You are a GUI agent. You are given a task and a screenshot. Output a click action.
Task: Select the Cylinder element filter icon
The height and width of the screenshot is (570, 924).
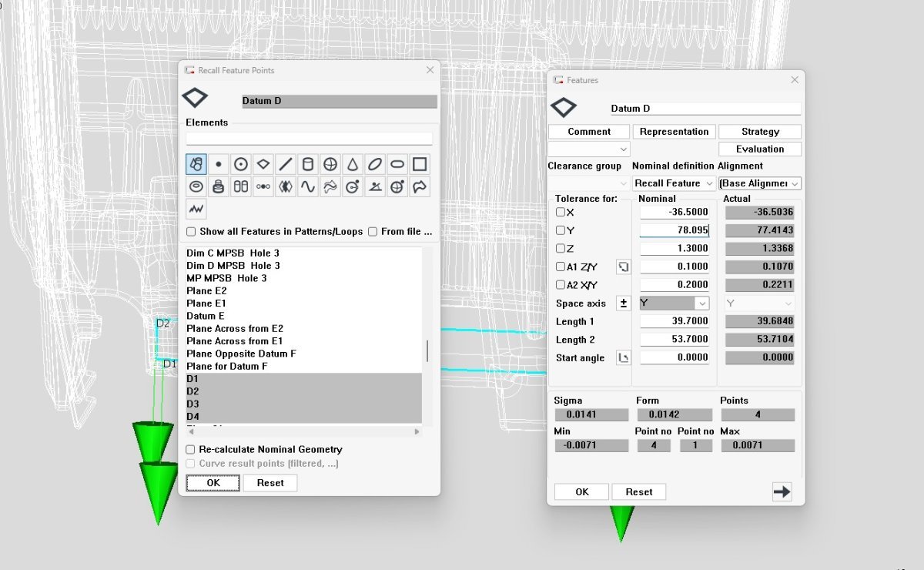[308, 164]
